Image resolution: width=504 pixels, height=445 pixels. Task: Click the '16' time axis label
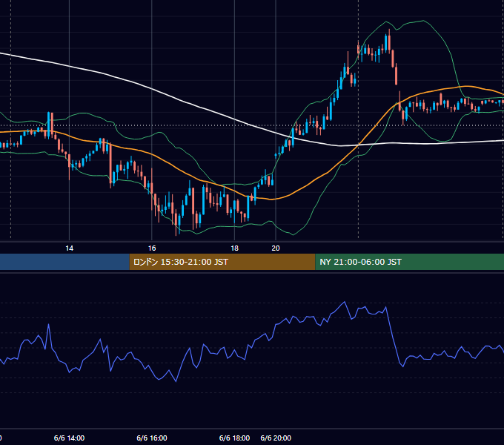click(x=152, y=248)
